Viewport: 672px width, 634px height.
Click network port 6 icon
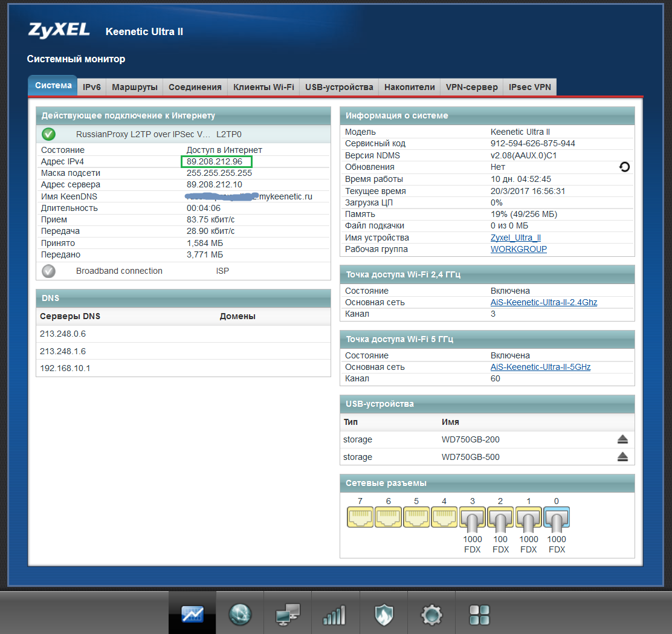point(389,517)
